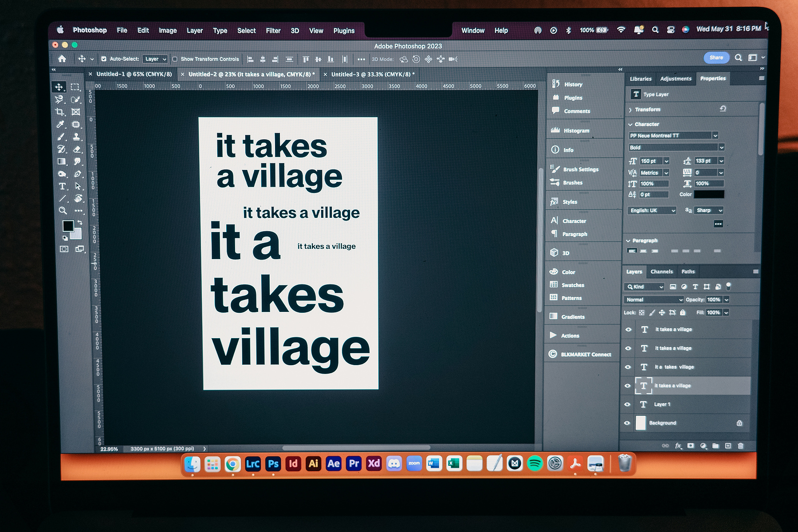Add layer style via fx icon
The width and height of the screenshot is (798, 532).
pos(678,445)
